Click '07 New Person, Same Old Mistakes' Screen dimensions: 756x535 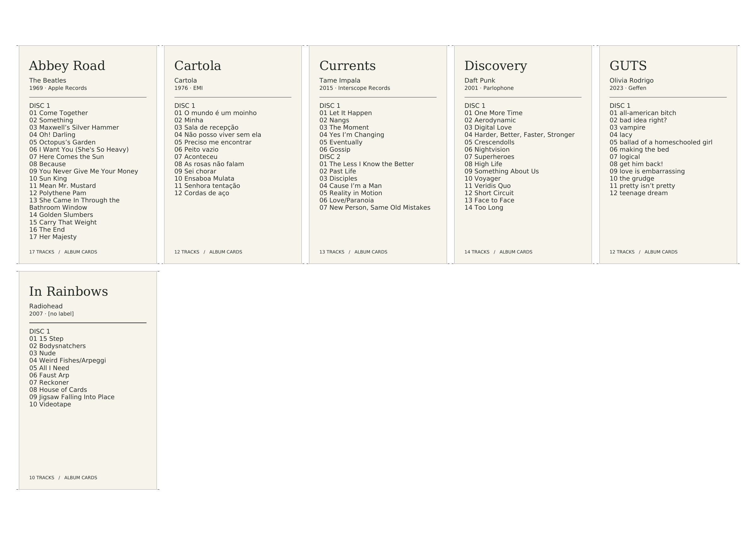pyautogui.click(x=375, y=208)
